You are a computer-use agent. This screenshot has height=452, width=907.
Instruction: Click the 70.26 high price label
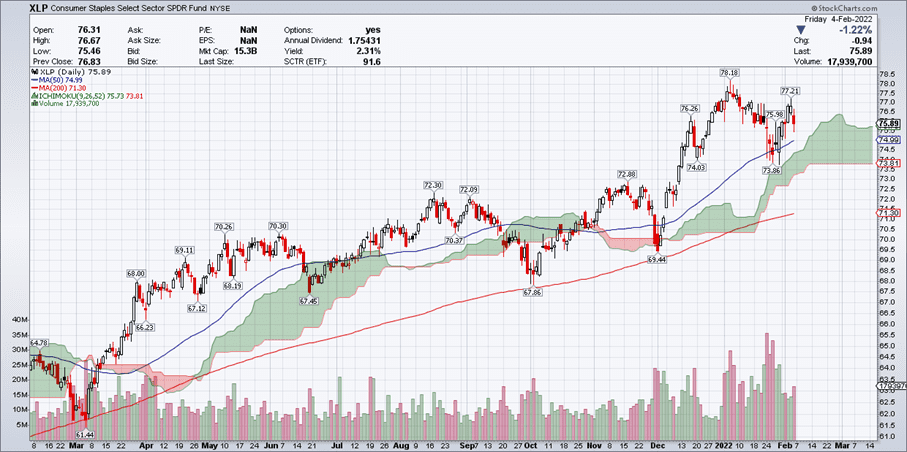(223, 227)
